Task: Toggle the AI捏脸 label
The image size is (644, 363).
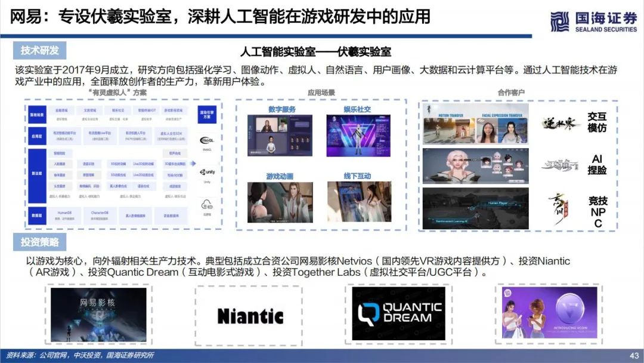Action: (x=598, y=164)
